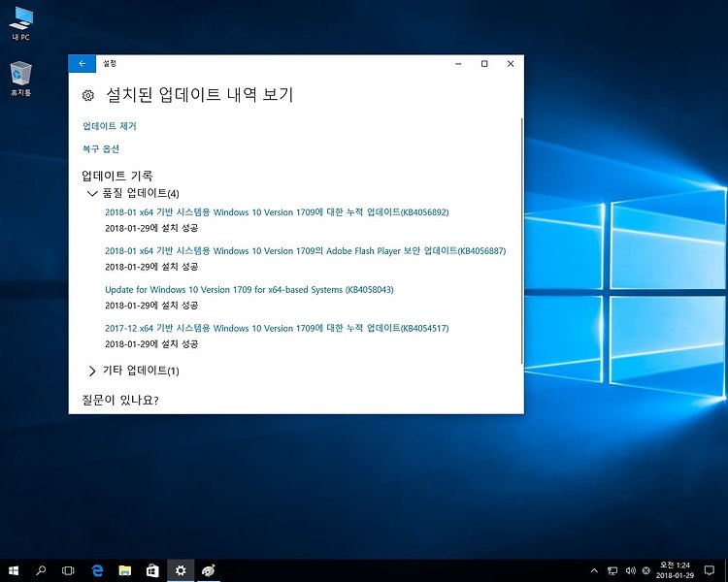Open File Explorer from taskbar
Image resolution: width=728 pixels, height=582 pixels.
[125, 570]
